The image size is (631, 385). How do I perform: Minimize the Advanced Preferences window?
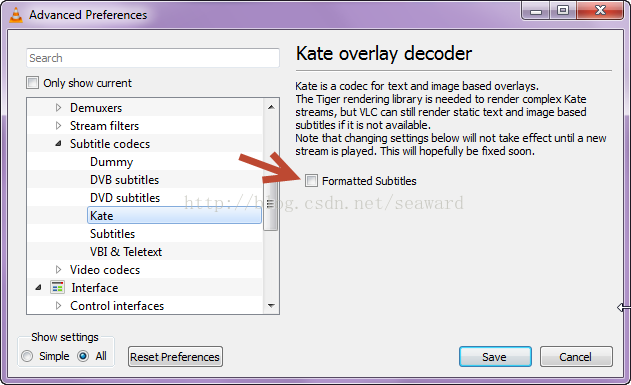pos(536,10)
